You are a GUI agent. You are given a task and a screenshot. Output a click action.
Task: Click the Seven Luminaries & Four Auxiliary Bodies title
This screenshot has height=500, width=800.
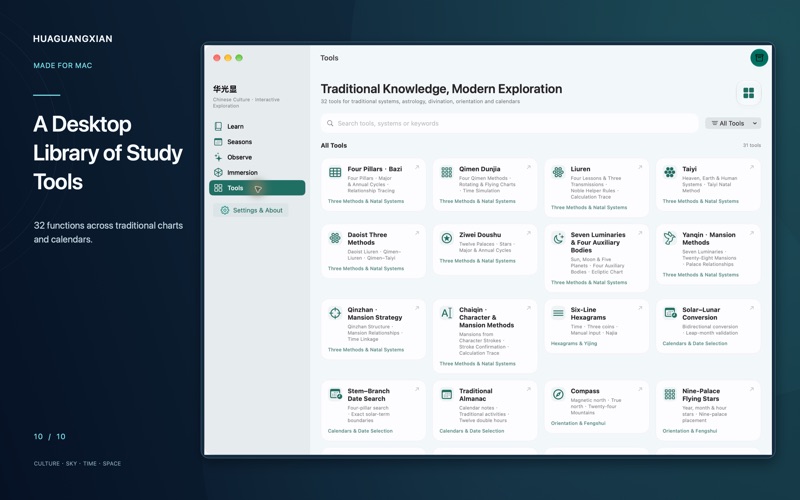[598, 242]
